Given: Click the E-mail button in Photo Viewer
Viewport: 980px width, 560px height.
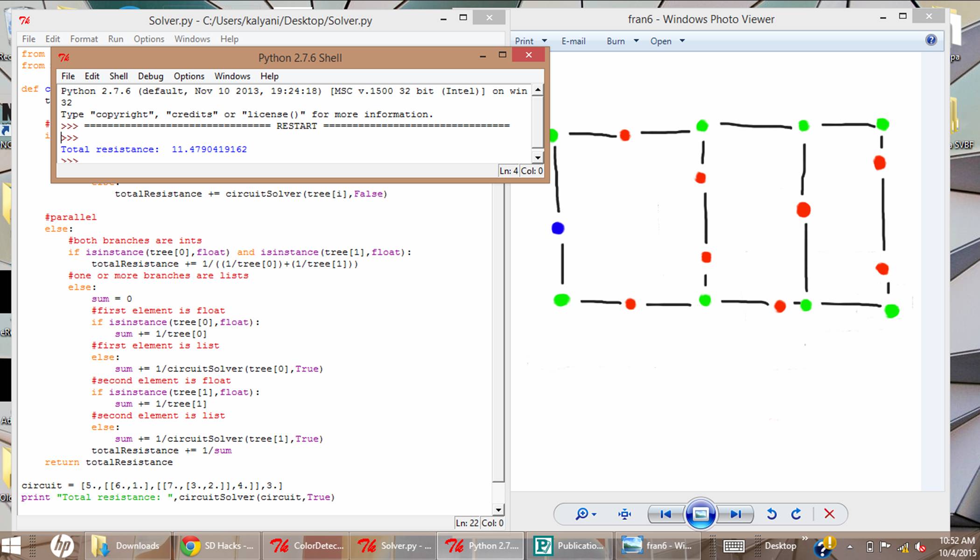Looking at the screenshot, I should click(x=573, y=41).
